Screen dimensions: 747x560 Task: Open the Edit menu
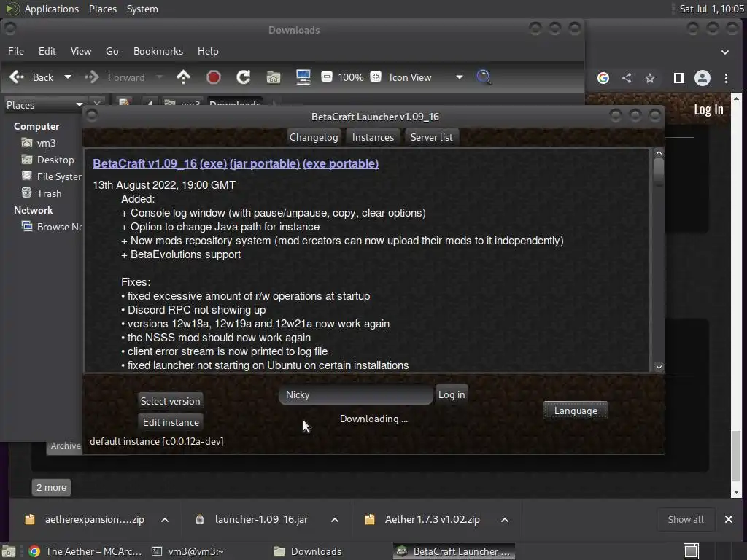[x=47, y=51]
